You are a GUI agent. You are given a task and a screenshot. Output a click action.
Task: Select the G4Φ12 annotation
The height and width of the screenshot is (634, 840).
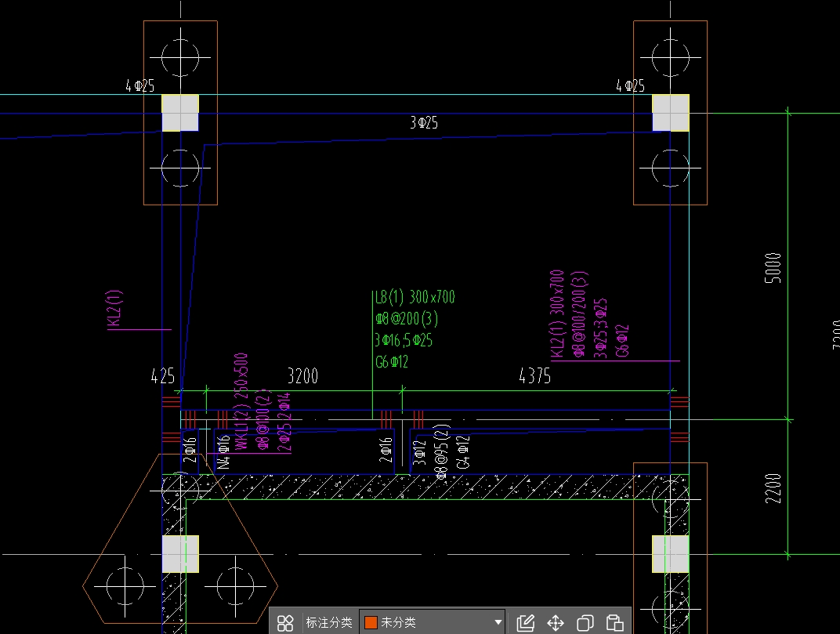463,451
